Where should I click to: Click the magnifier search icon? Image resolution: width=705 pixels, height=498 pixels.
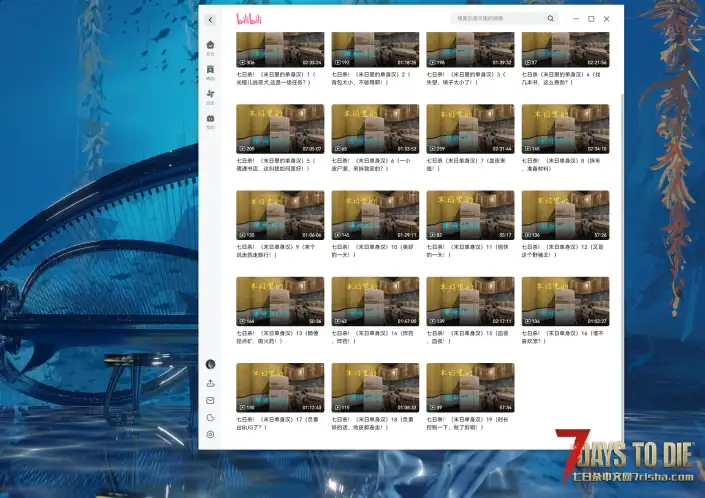tap(550, 18)
